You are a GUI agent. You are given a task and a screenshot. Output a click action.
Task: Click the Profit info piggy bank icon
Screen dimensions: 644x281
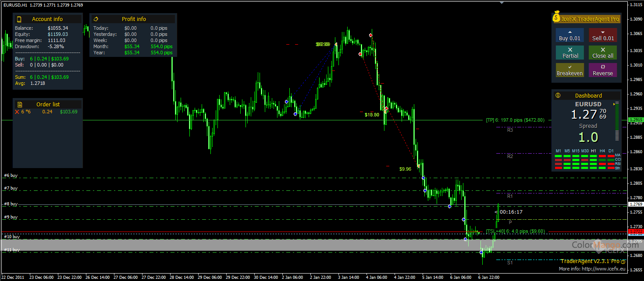96,19
